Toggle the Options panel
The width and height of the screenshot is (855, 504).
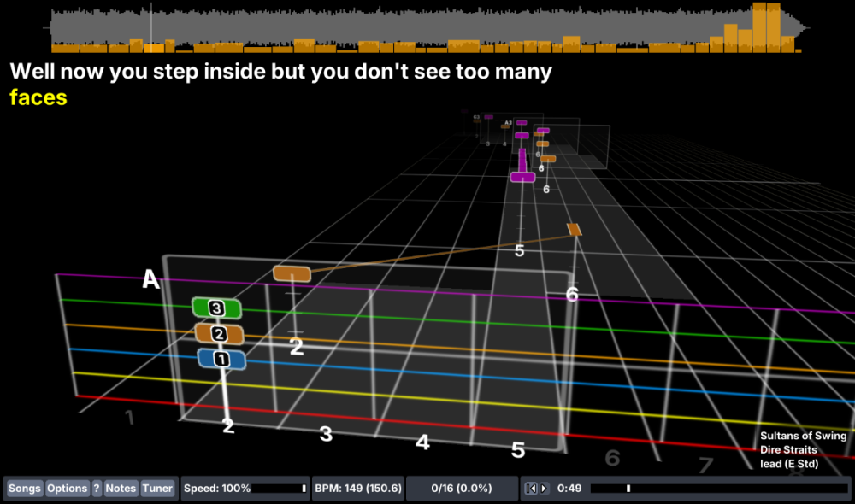(x=67, y=488)
